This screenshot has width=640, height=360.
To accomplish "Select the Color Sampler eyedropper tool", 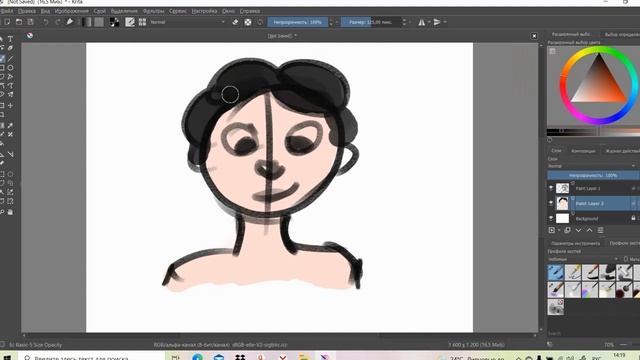I will (x=11, y=125).
